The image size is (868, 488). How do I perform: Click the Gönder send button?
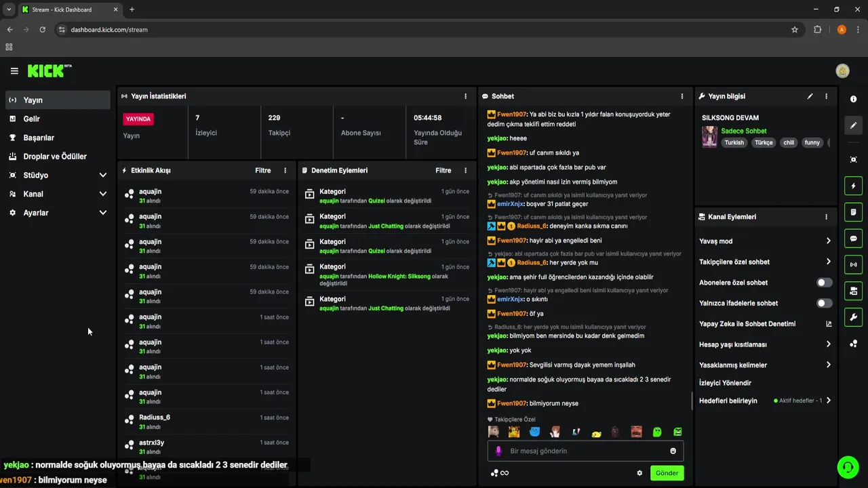pyautogui.click(x=667, y=473)
